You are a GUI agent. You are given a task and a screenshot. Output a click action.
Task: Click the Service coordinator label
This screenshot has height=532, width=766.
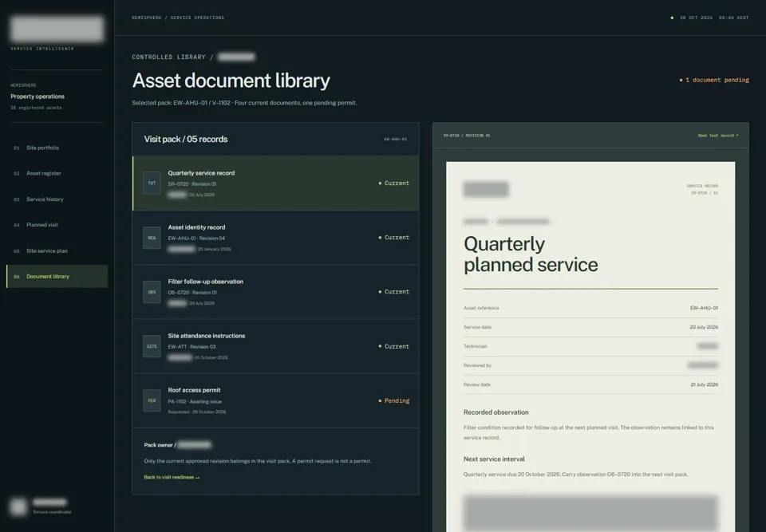click(x=53, y=512)
